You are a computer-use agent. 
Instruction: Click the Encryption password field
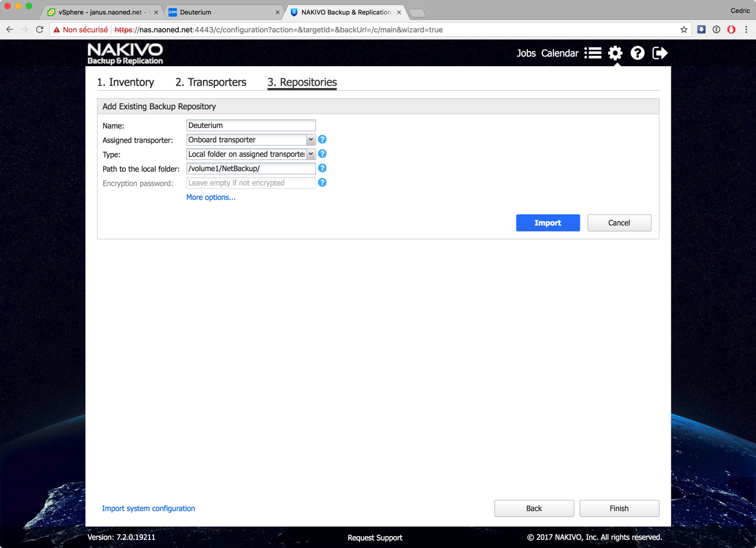[x=250, y=183]
